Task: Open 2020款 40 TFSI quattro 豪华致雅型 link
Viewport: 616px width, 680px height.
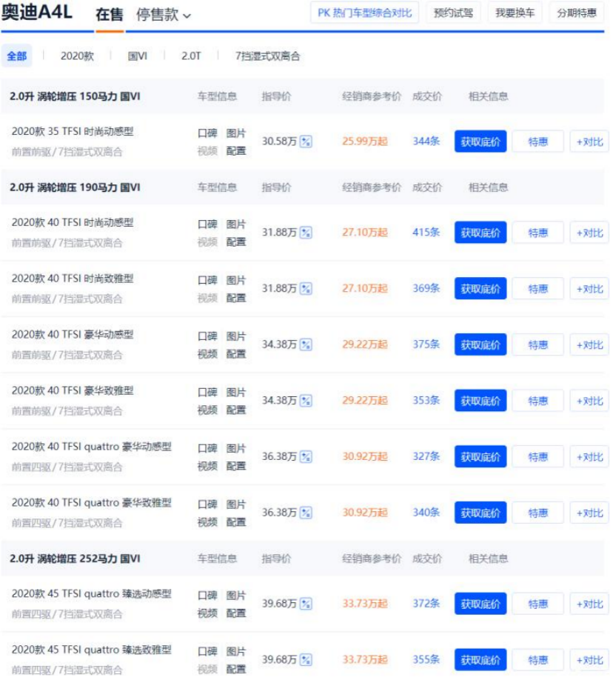Action: coord(93,504)
